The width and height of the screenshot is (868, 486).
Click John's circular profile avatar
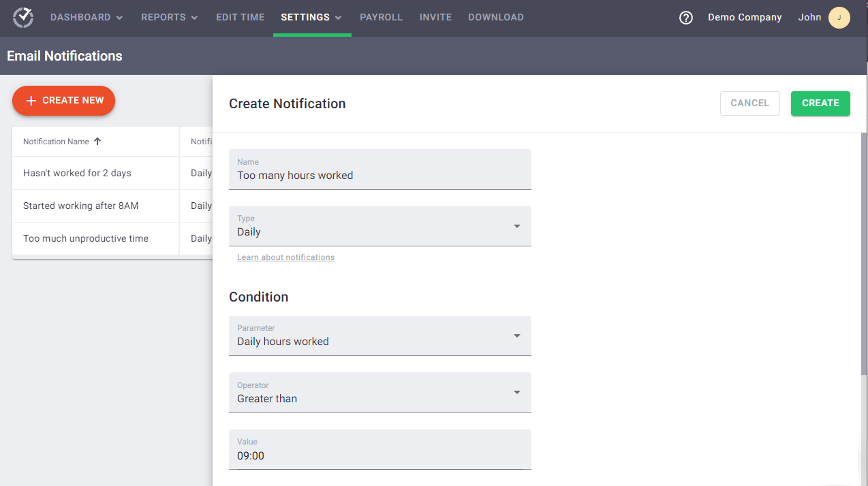[839, 17]
